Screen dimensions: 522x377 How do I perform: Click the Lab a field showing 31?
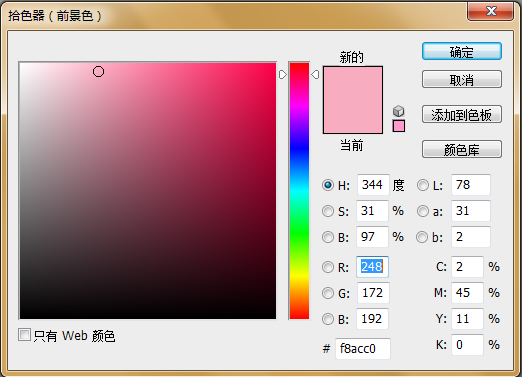[x=471, y=211]
